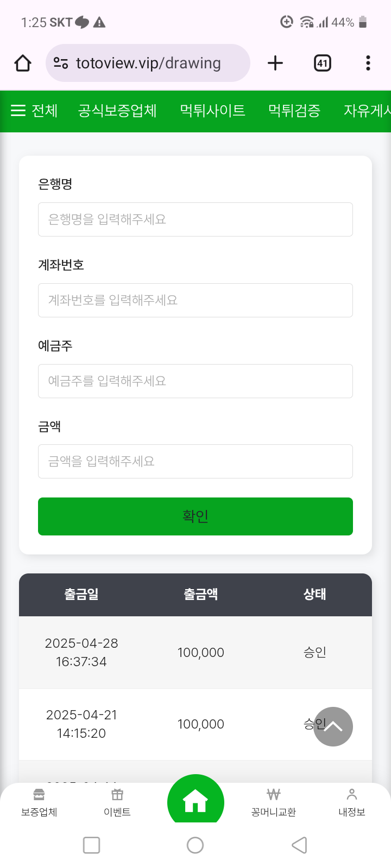The height and width of the screenshot is (868, 391).
Task: Click the 계좌번호 input field
Action: (x=195, y=301)
